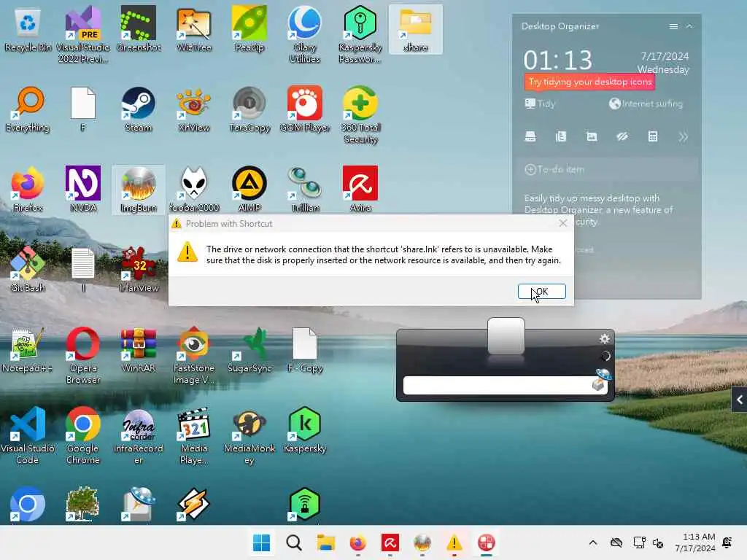Switch to Avira on the taskbar
Image resolution: width=747 pixels, height=560 pixels.
pyautogui.click(x=390, y=542)
